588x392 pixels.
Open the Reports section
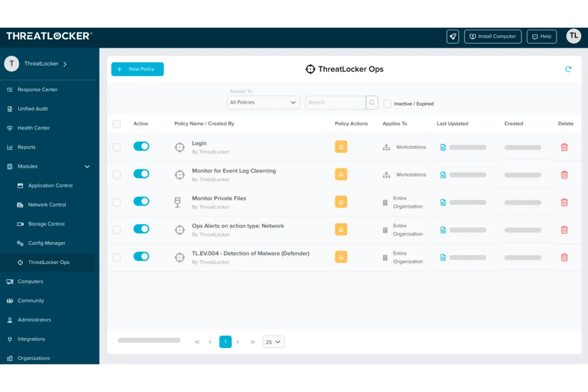[26, 147]
